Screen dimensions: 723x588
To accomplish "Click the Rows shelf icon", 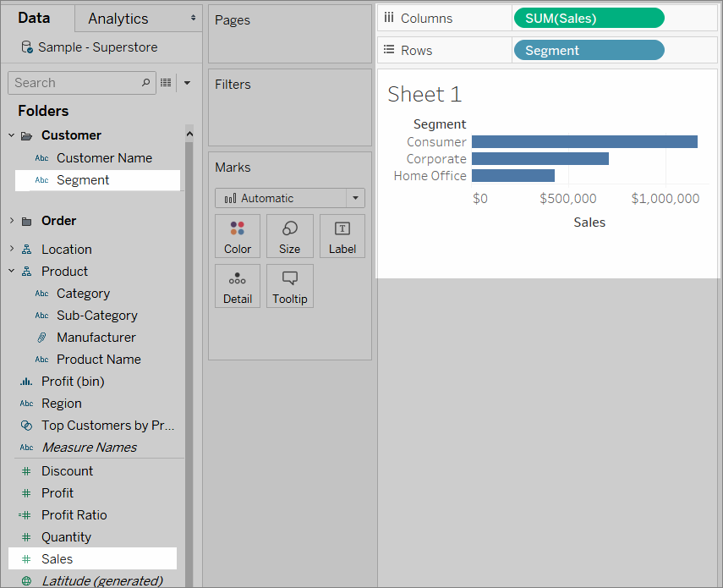I will tap(389, 49).
